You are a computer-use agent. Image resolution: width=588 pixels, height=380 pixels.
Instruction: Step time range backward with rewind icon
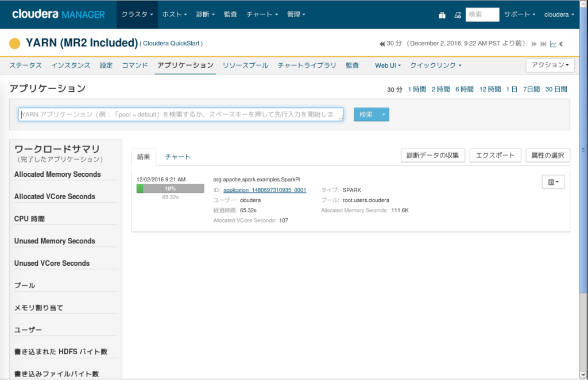coord(382,44)
